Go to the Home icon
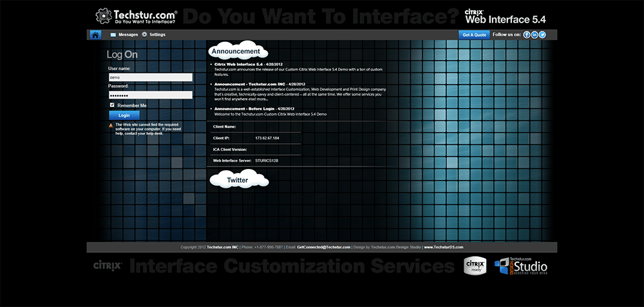Image resolution: width=644 pixels, height=307 pixels. pos(95,35)
